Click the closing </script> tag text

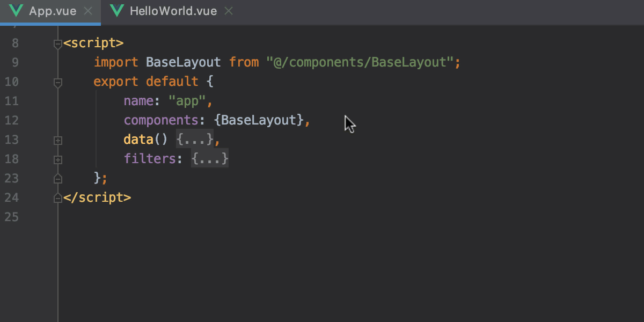coord(97,197)
